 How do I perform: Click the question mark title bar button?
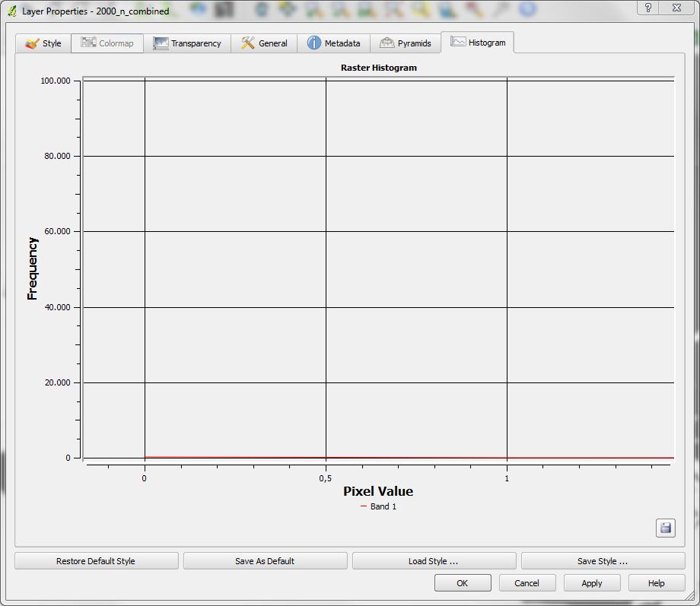pyautogui.click(x=648, y=8)
